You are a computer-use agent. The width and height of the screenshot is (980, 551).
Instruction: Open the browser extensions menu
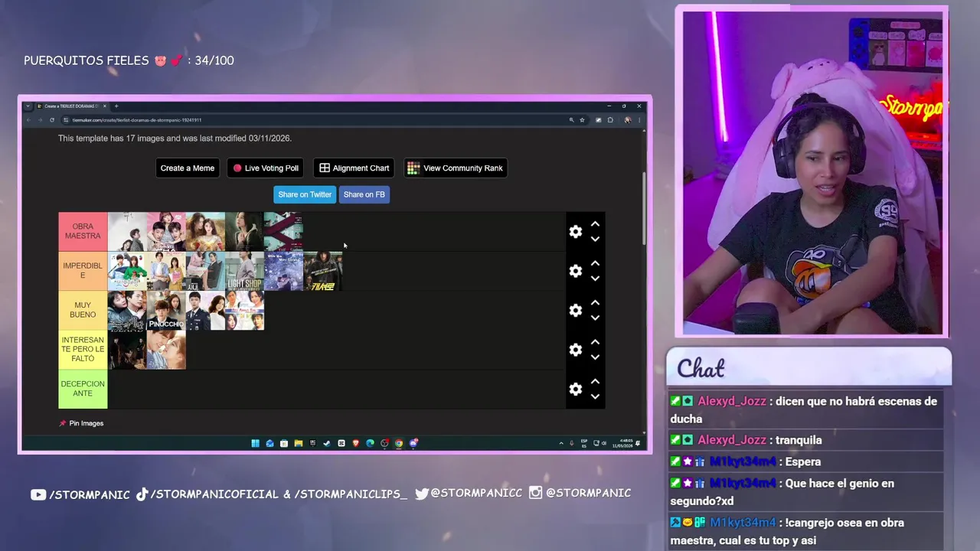pyautogui.click(x=610, y=119)
